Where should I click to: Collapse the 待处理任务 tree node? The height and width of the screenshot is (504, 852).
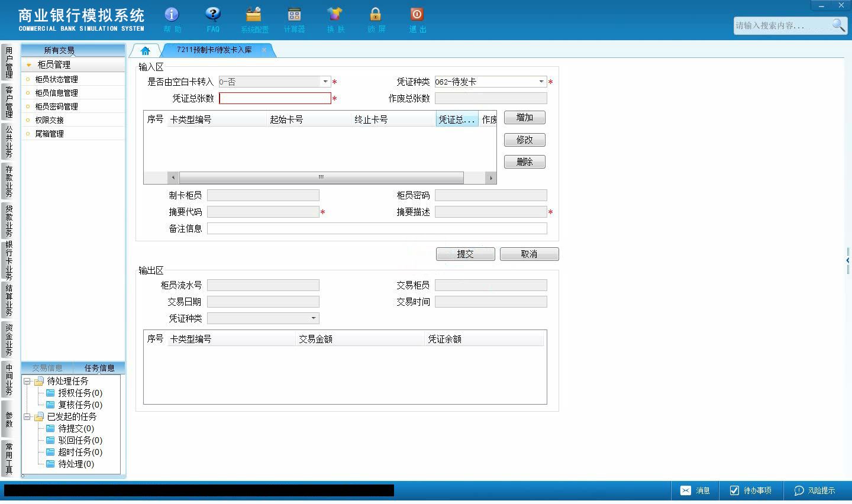coord(27,382)
